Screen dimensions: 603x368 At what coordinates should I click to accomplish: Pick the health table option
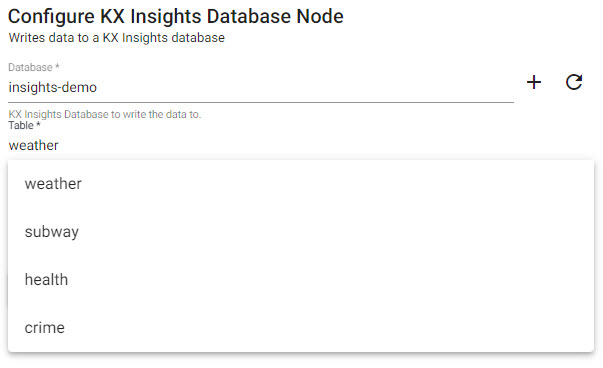coord(301,280)
